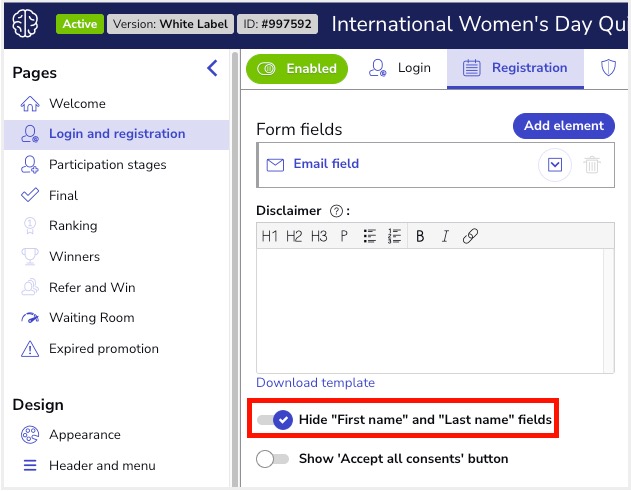Click the Winners trophy icon
Image resolution: width=631 pixels, height=491 pixels.
point(30,256)
